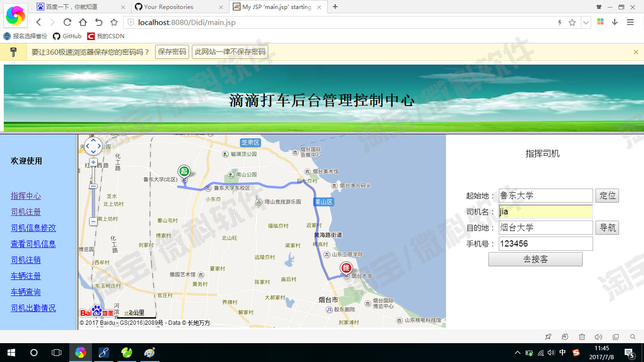Open the 我的CSDN bookmark
This screenshot has height=362, width=644.
pos(106,36)
